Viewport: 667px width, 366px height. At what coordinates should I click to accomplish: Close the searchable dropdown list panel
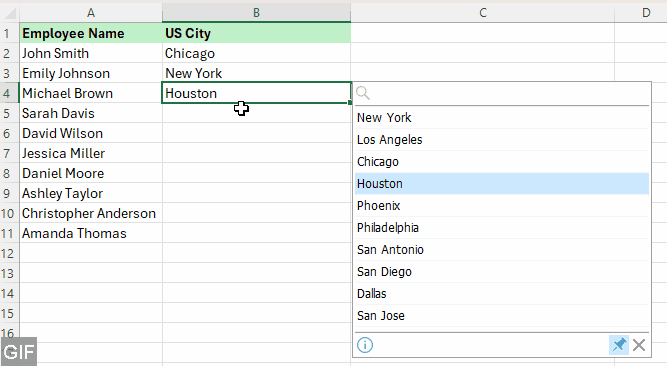pos(639,345)
